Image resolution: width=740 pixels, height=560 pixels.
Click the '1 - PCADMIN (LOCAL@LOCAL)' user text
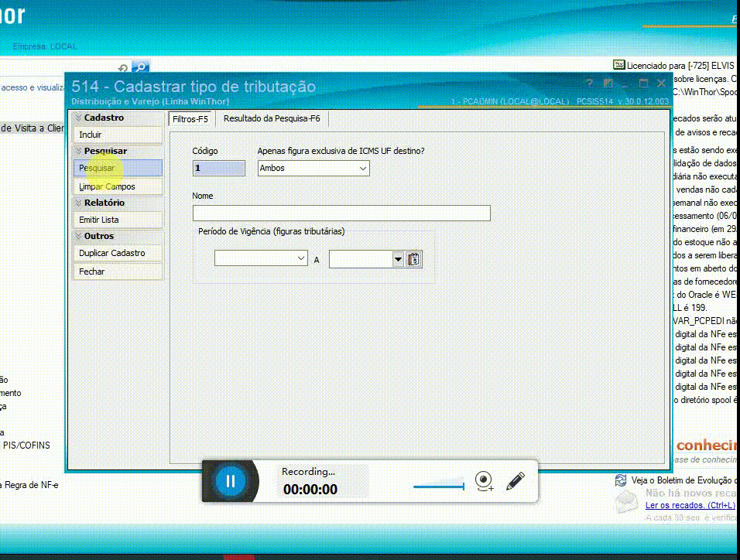[509, 101]
